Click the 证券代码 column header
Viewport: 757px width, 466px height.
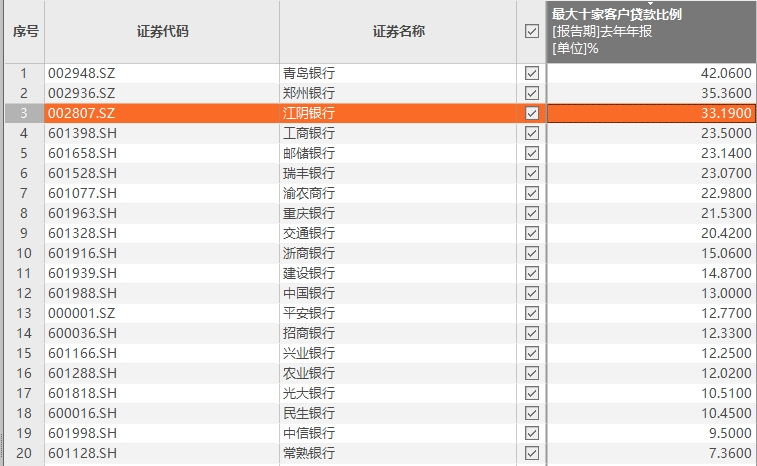pyautogui.click(x=162, y=32)
